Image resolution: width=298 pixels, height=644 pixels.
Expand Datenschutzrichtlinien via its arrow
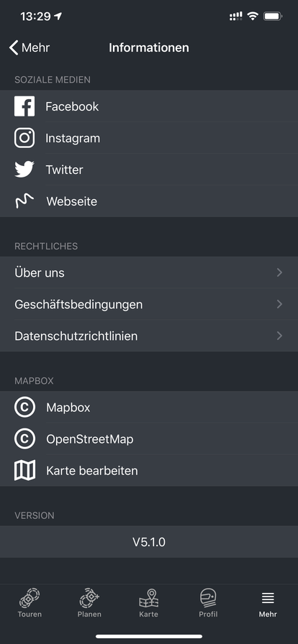point(279,336)
